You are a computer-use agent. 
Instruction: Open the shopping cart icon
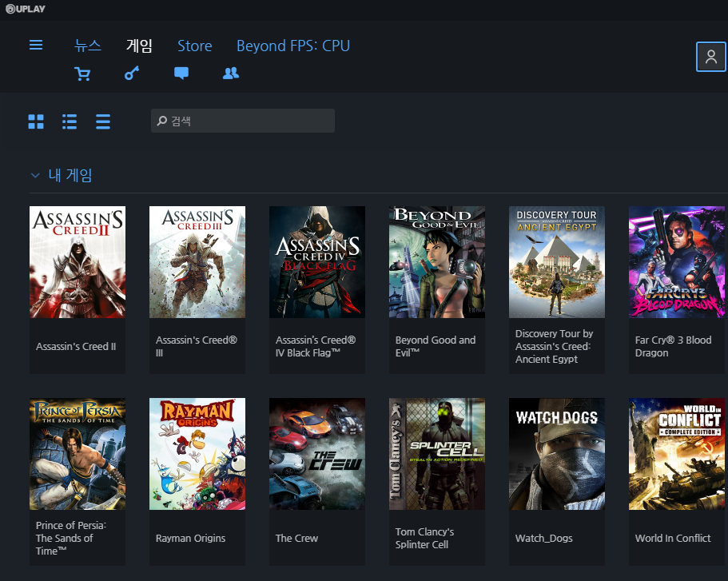click(x=82, y=74)
